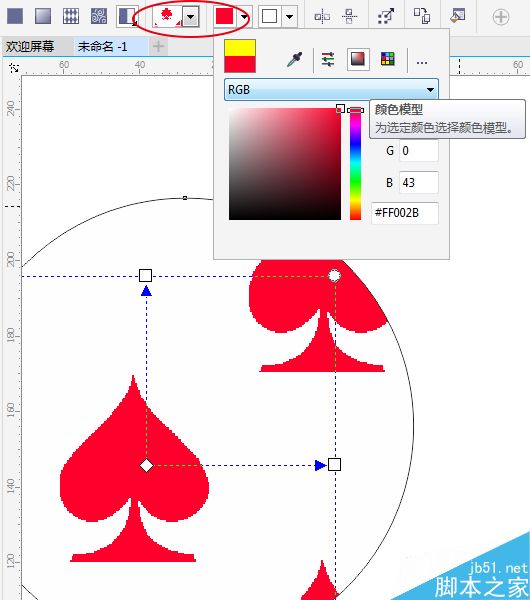Image resolution: width=530 pixels, height=600 pixels.
Task: Switch to the 欢迎屏幕 tab
Action: tap(30, 47)
